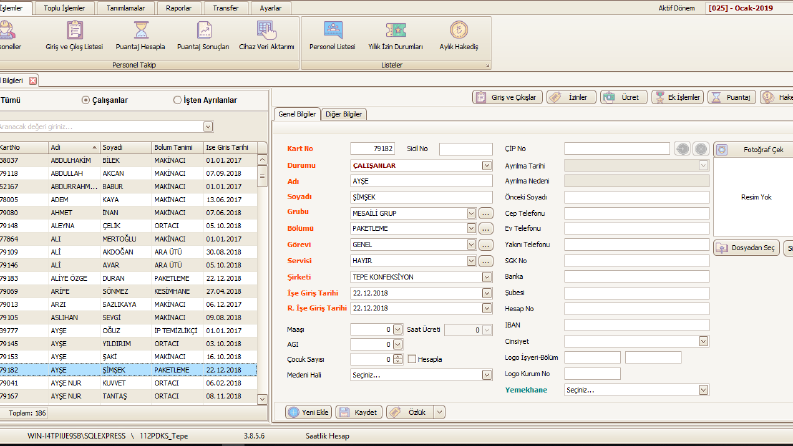Screen dimensions: 793x446
Task: Open the Özlük button dropdown arrow
Action: point(439,412)
